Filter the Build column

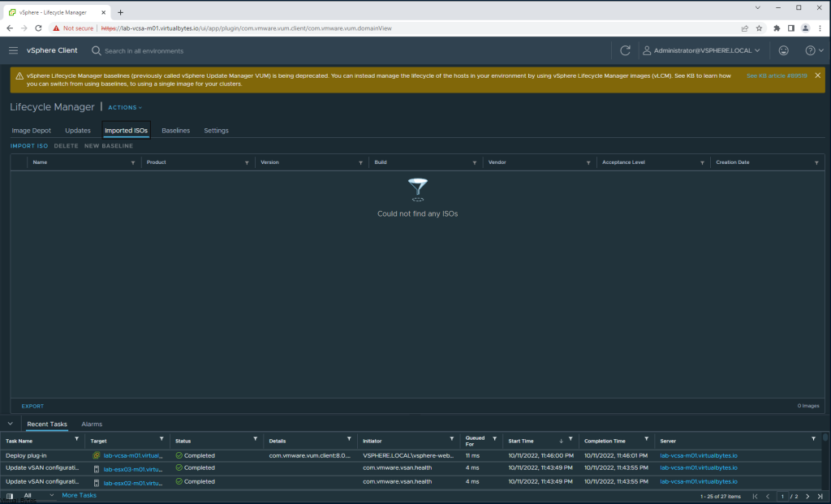(474, 162)
